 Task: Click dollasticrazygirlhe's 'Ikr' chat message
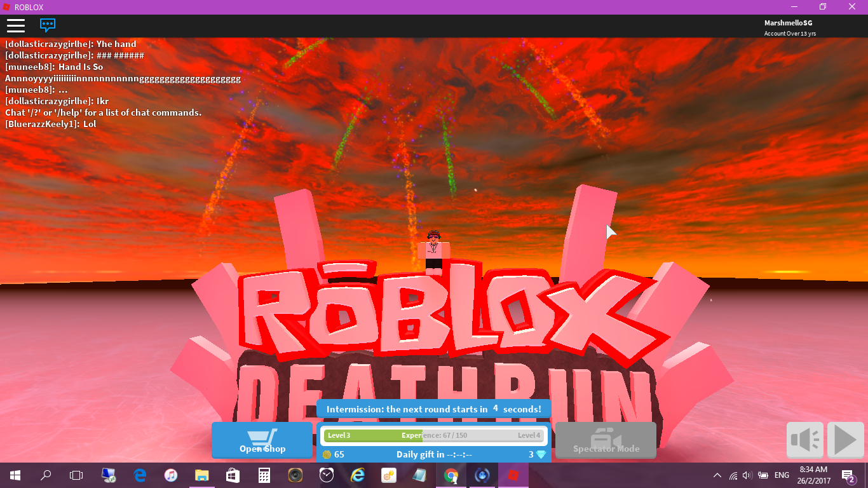[57, 101]
